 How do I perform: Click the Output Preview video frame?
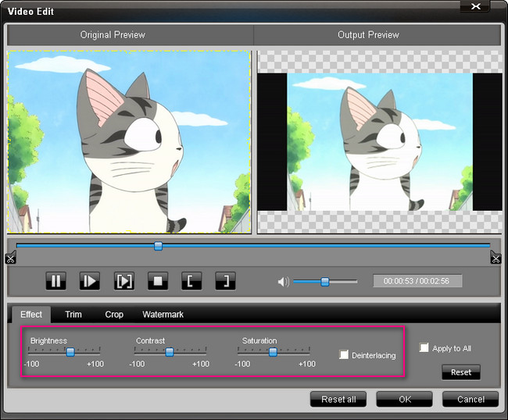tap(380, 142)
